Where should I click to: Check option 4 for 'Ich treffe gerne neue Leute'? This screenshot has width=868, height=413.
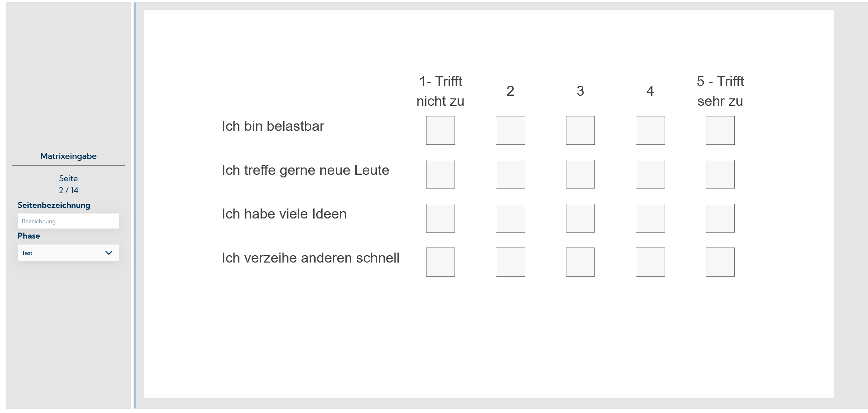coord(650,174)
